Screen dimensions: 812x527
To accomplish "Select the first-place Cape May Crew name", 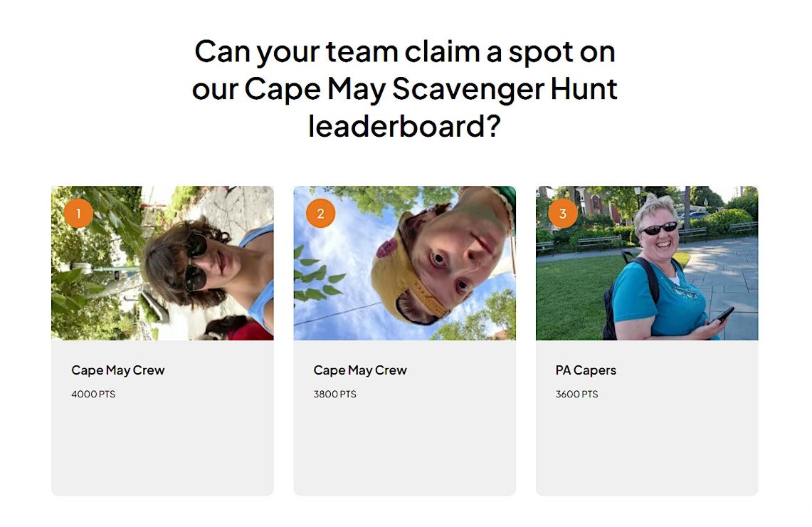I will (118, 370).
